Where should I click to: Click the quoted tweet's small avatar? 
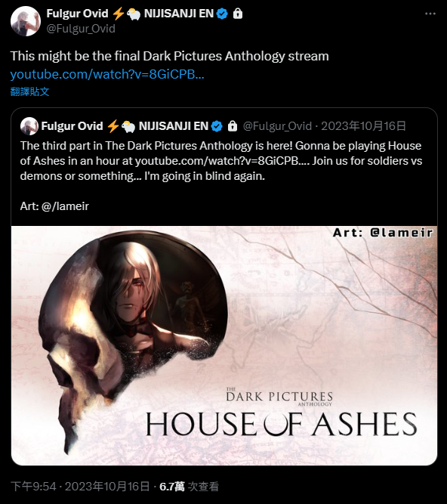tap(29, 126)
